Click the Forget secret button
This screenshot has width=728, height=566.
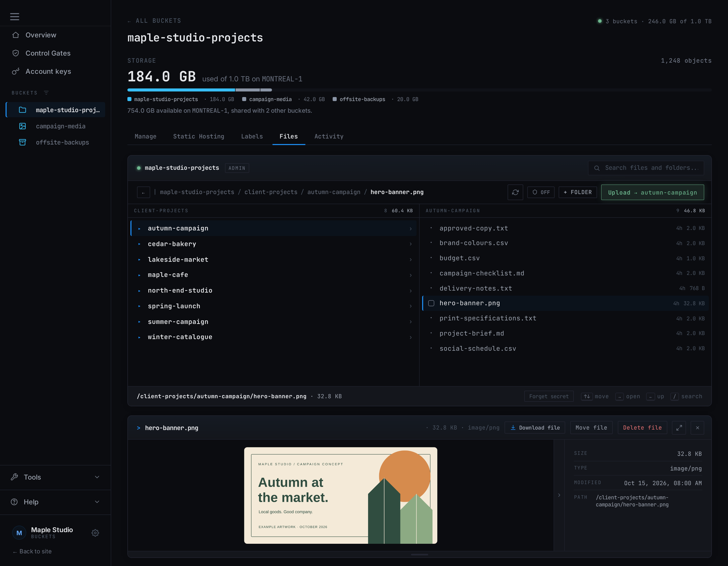click(x=549, y=397)
